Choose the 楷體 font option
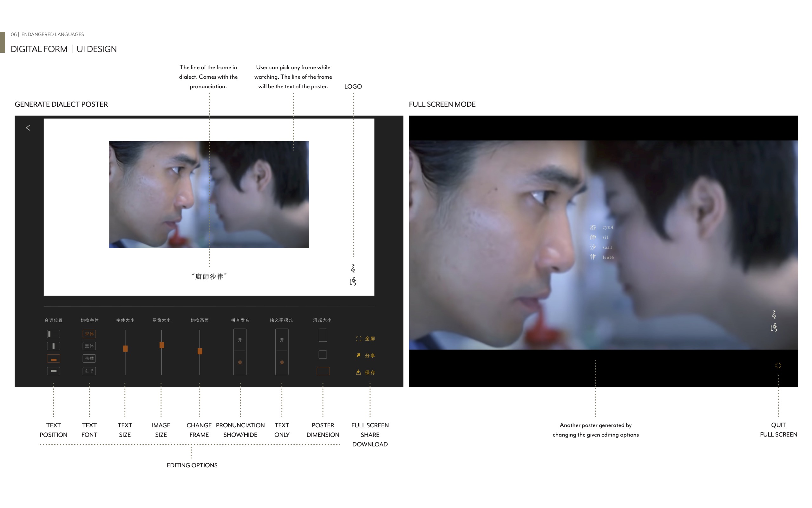This screenshot has width=812, height=508. click(89, 358)
